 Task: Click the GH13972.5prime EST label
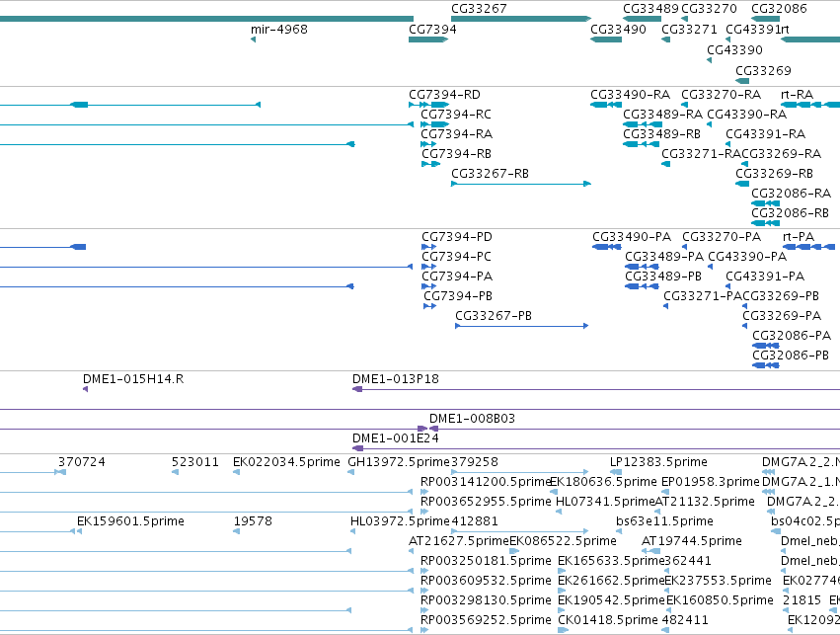(399, 462)
